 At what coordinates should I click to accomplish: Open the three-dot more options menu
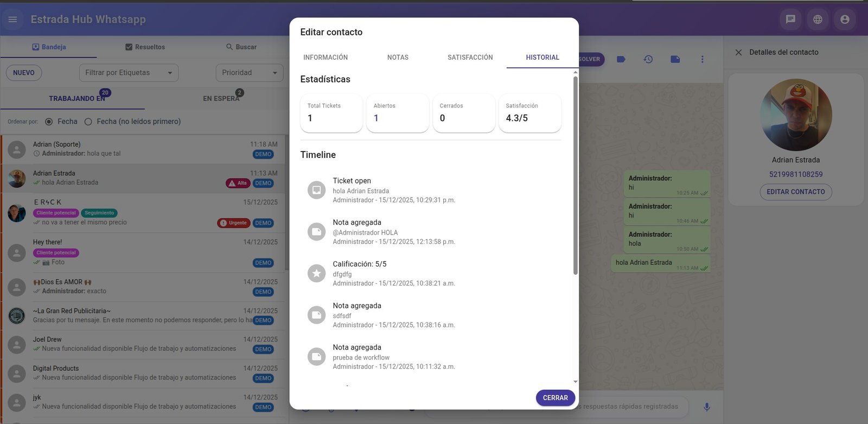[702, 59]
